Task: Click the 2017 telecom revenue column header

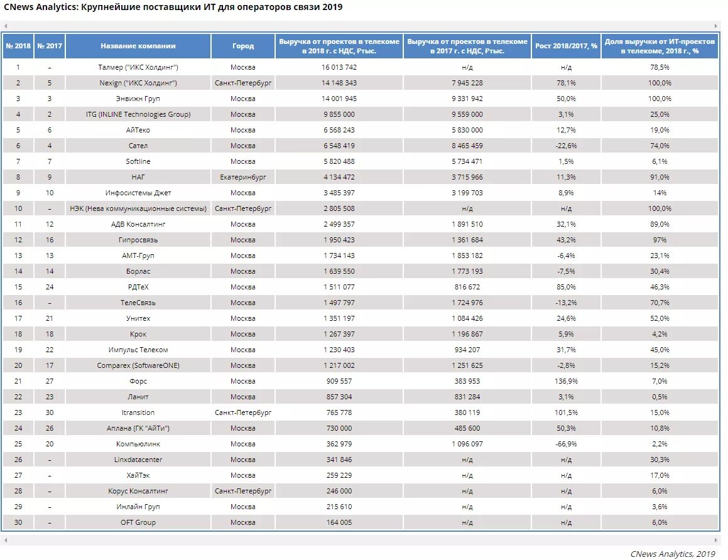Action: pos(467,46)
